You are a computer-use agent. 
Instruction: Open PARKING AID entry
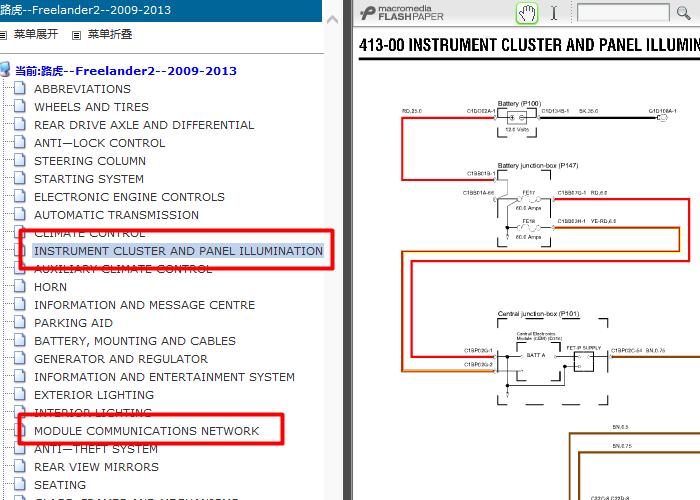(x=74, y=323)
